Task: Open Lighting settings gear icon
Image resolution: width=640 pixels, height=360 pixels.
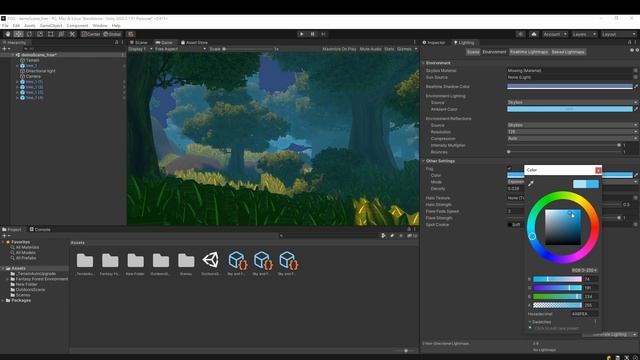Action: click(637, 50)
